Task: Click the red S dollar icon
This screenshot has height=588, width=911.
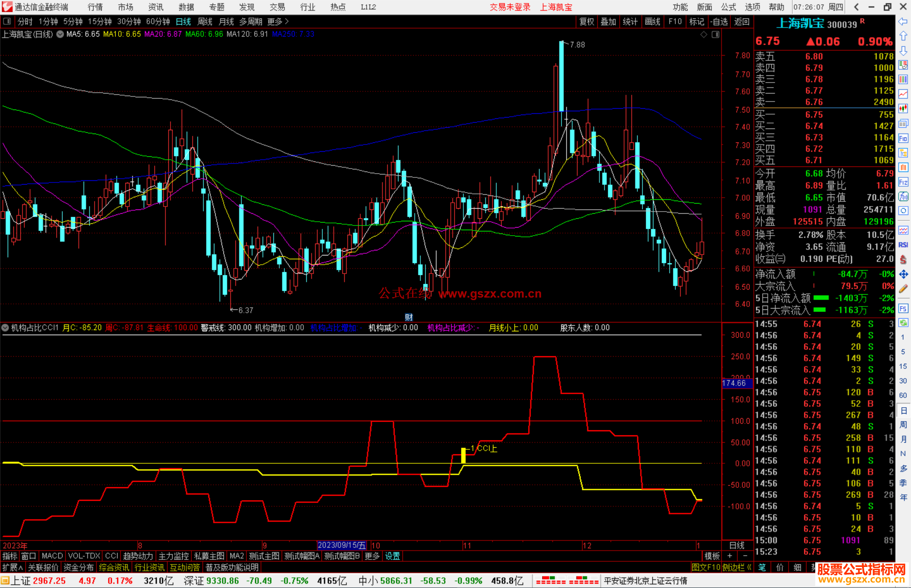Action: coord(903,260)
